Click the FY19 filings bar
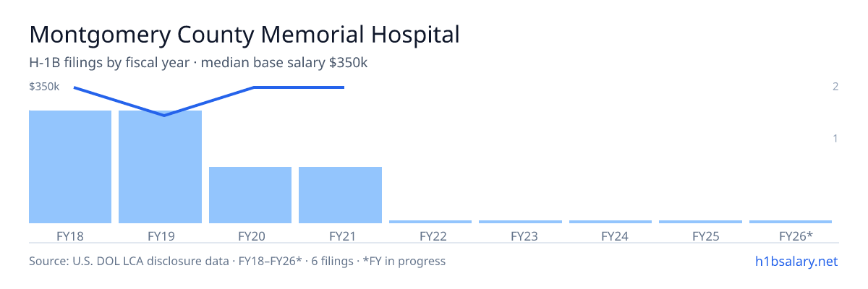 click(160, 167)
